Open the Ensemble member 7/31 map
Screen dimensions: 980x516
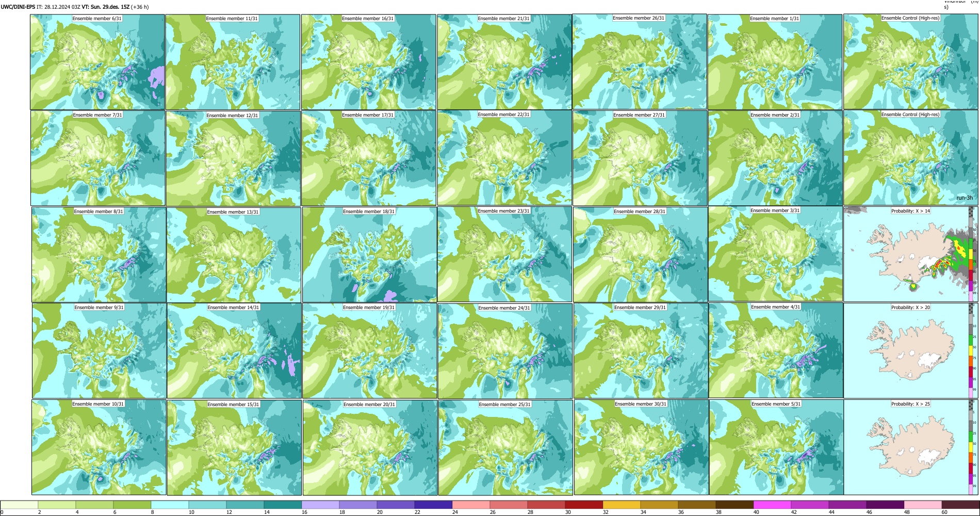[x=97, y=158]
